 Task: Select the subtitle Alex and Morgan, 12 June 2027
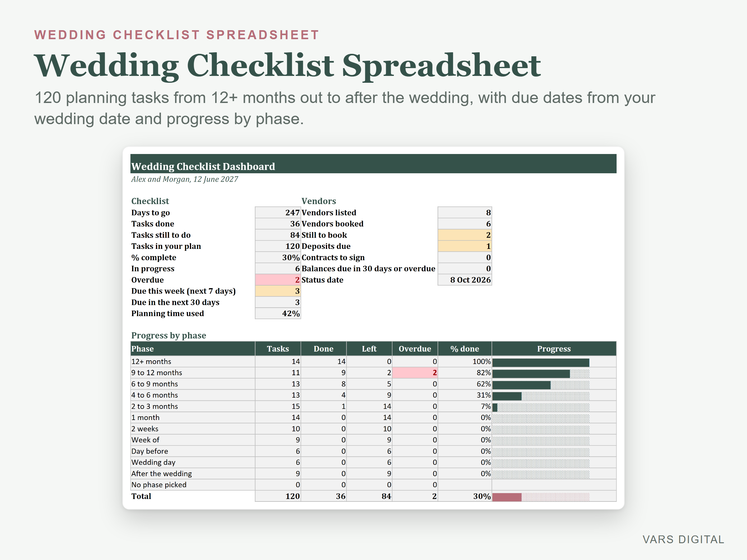tap(184, 179)
